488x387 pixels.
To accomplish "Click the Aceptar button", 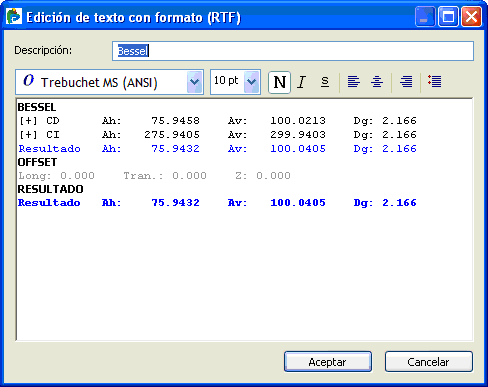I will click(x=328, y=362).
